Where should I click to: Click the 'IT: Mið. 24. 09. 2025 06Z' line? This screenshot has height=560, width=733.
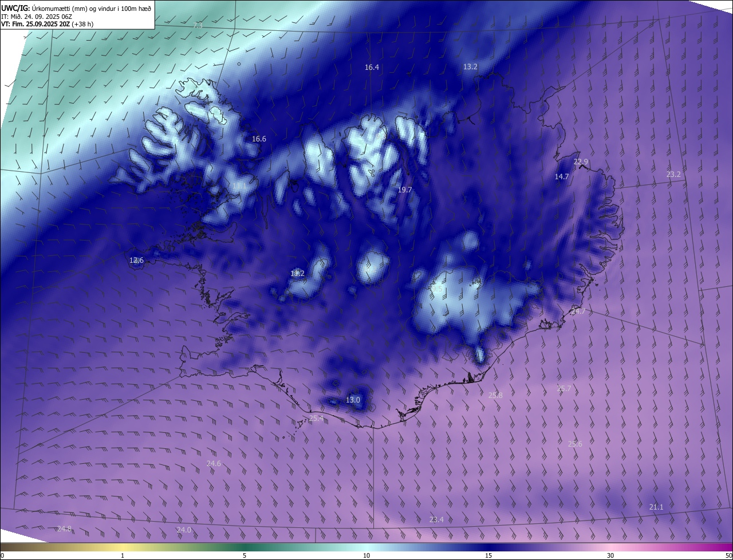tap(36, 17)
